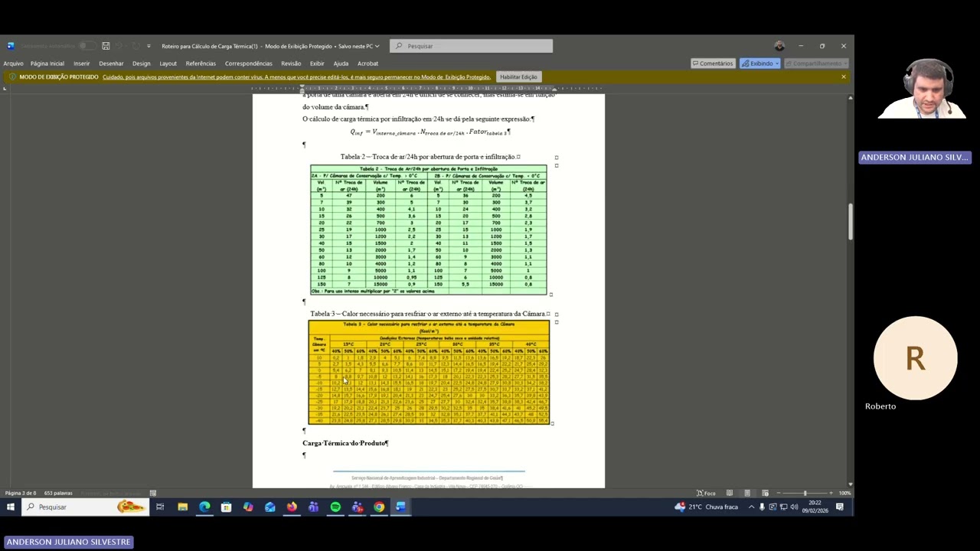Open the Exibindo view mode dropdown
This screenshot has height=551, width=980.
click(760, 64)
